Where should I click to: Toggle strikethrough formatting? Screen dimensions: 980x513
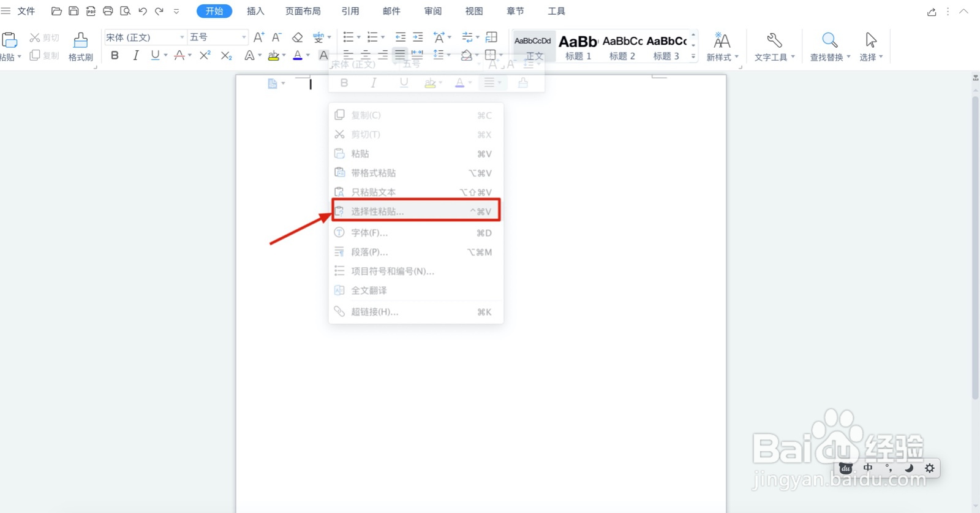(x=179, y=55)
